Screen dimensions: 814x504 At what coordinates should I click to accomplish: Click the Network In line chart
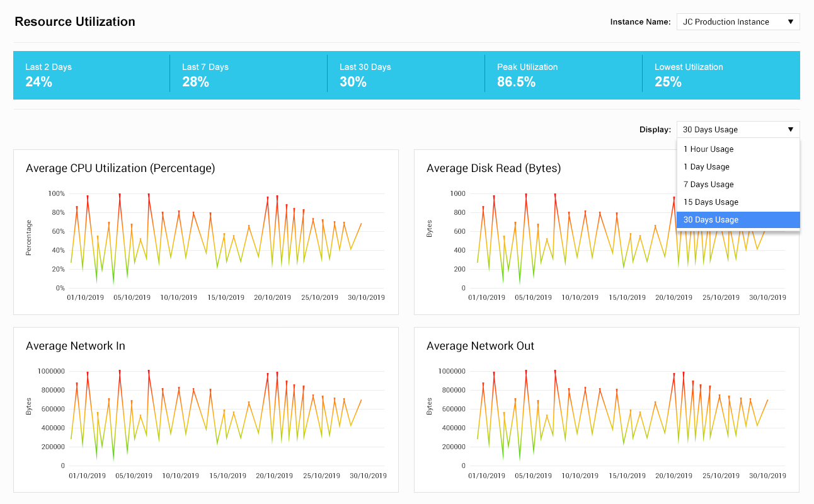click(x=216, y=417)
